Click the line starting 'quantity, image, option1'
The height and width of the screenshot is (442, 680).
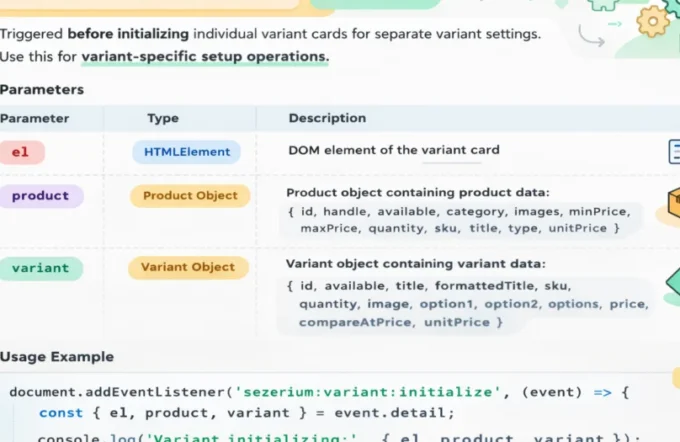click(474, 304)
